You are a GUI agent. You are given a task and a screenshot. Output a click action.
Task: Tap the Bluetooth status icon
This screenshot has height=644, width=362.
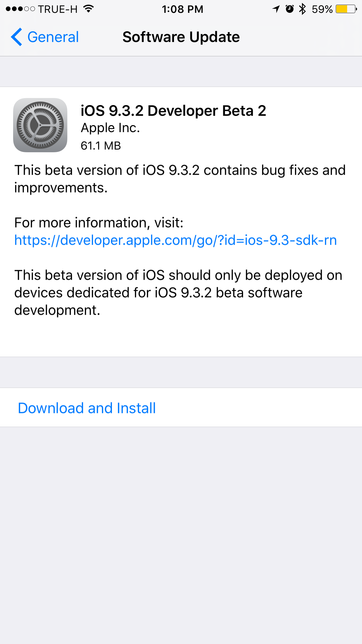coord(303,9)
